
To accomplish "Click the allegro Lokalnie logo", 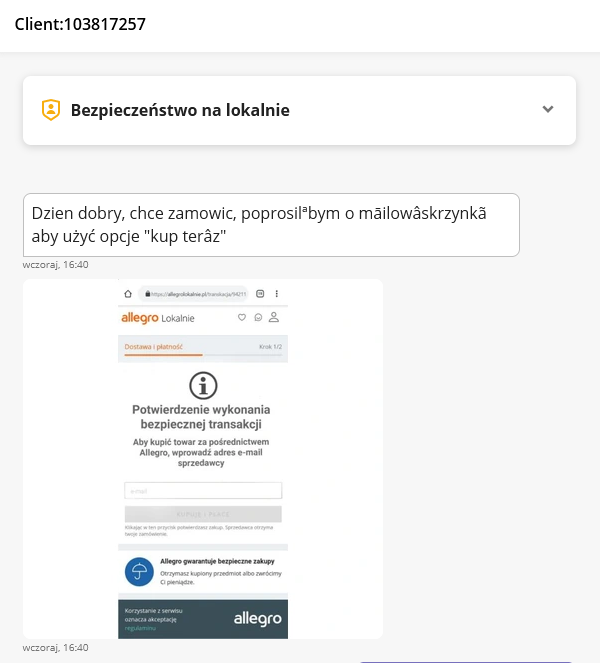I will [159, 318].
